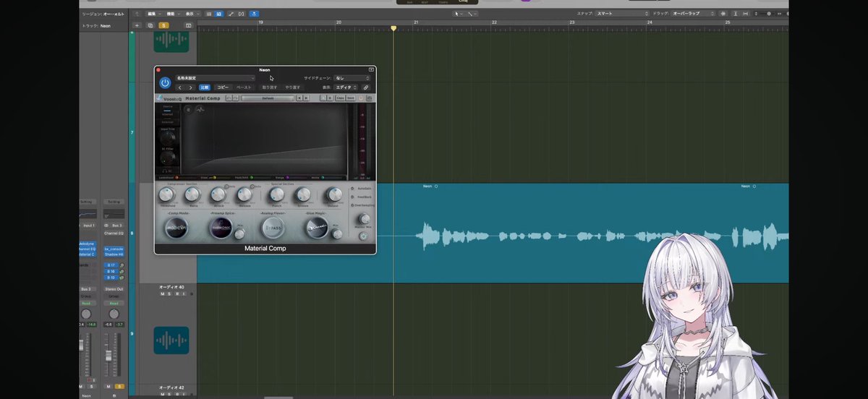
Task: Open the Default preset selector in Material Comp
Action: coord(268,98)
